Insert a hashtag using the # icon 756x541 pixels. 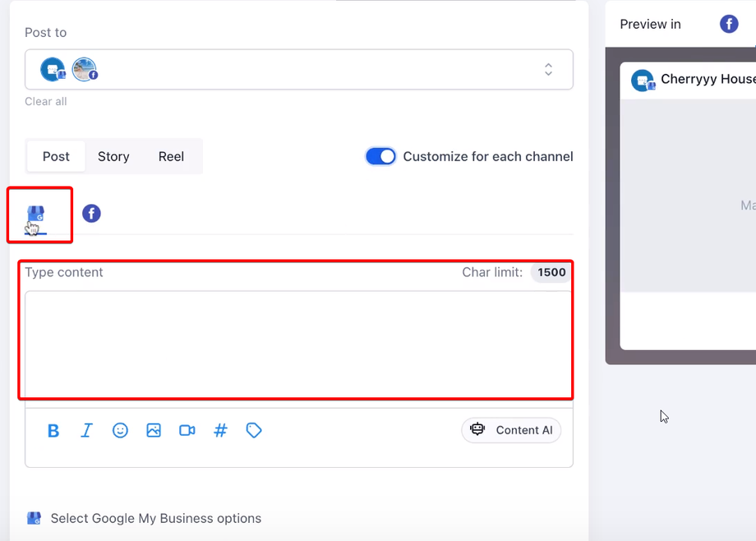(220, 431)
